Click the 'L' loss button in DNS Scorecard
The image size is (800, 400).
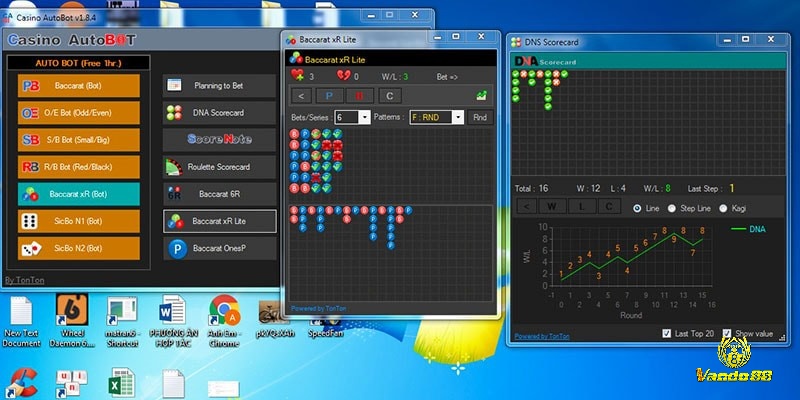[x=581, y=207]
